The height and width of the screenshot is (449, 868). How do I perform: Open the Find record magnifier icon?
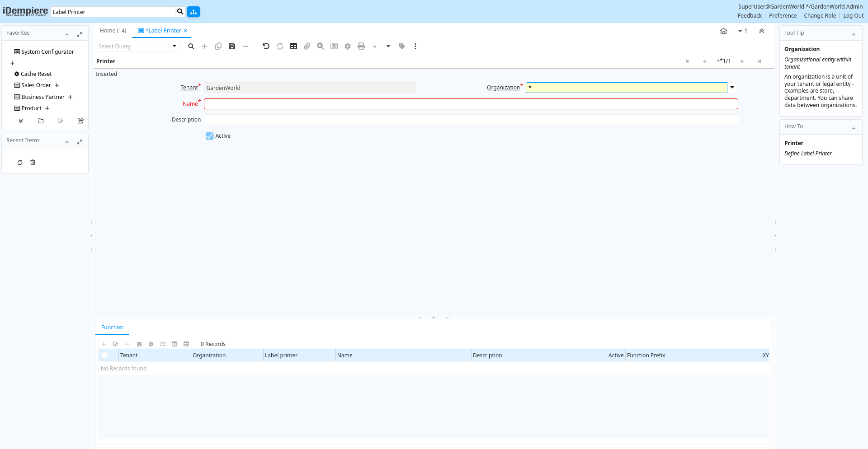[x=191, y=47]
